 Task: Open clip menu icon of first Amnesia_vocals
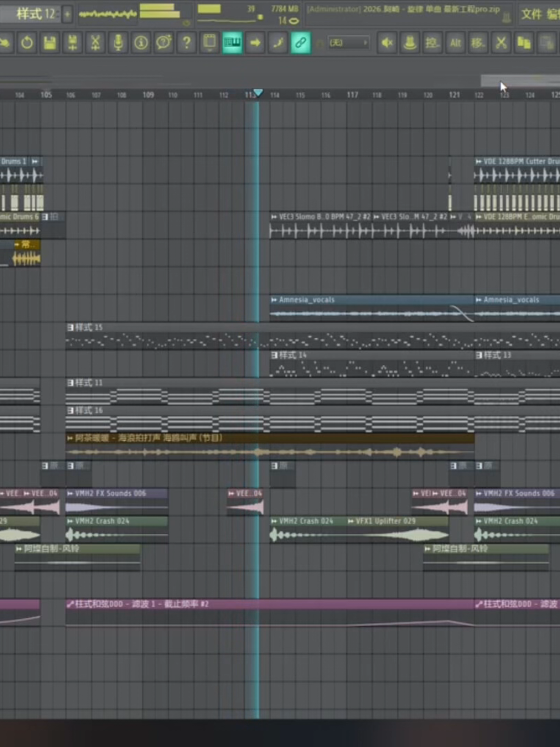click(x=275, y=300)
